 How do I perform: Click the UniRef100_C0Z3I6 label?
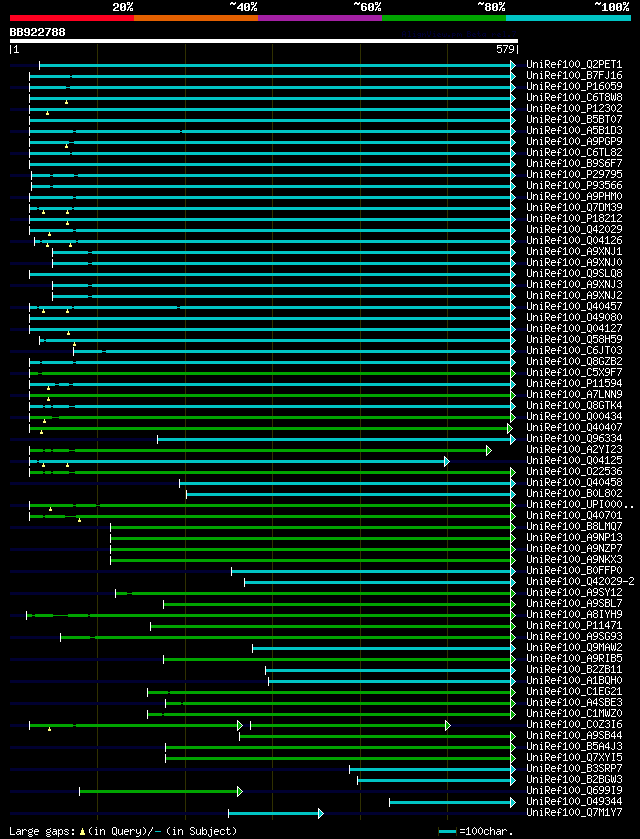click(574, 723)
